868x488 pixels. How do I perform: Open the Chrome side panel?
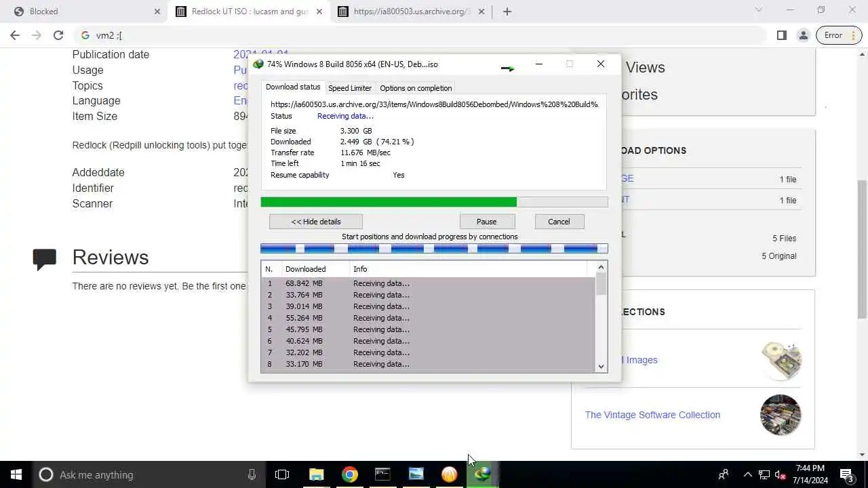782,35
